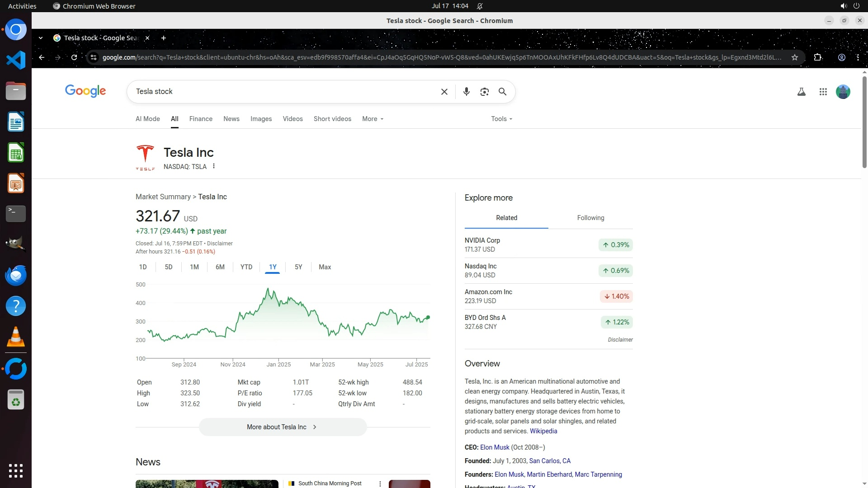Select the Max chart range
This screenshot has height=488, width=868.
coord(325,267)
